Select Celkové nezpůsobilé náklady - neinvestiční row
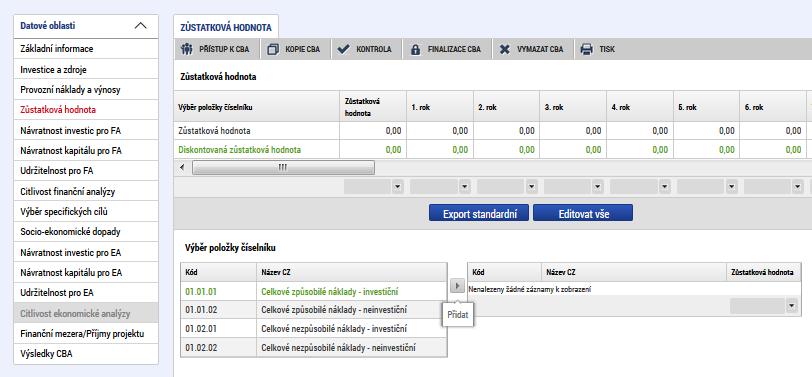This screenshot has width=812, height=377. (x=314, y=347)
